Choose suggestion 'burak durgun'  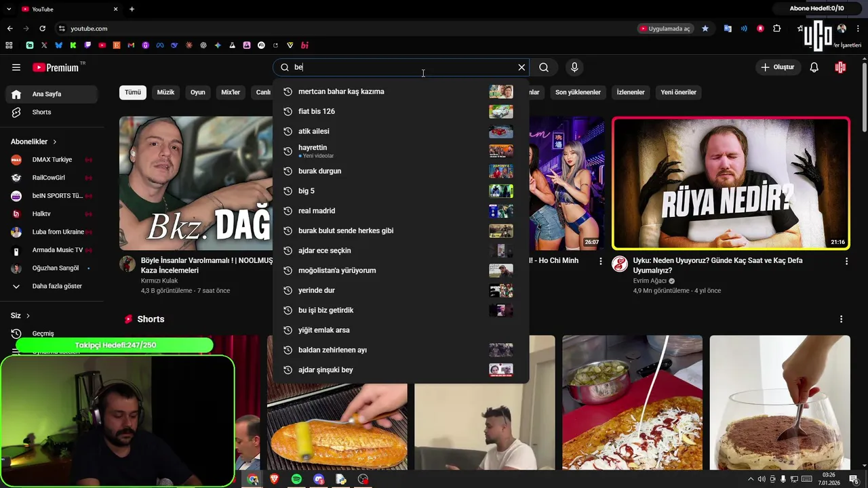tap(400, 171)
